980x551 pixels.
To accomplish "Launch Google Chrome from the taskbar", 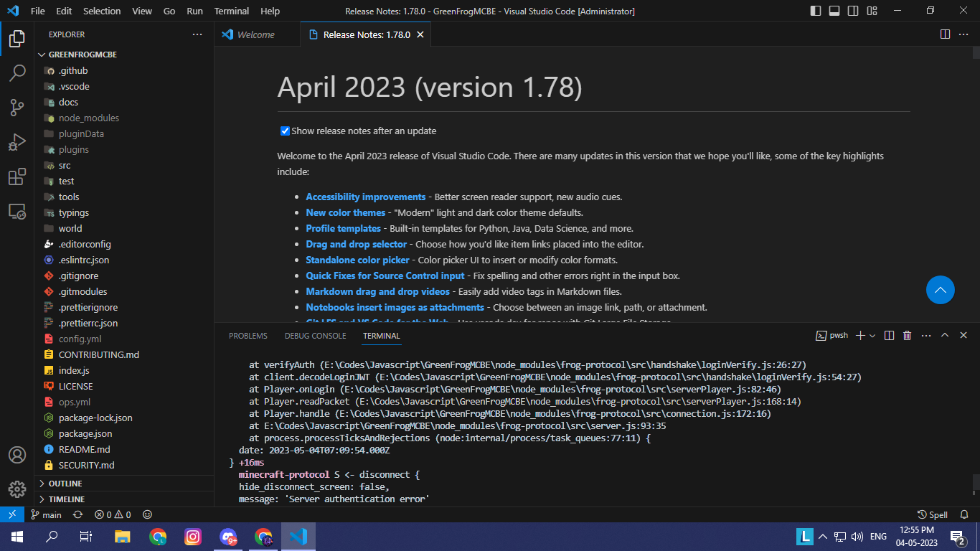I will 157,536.
